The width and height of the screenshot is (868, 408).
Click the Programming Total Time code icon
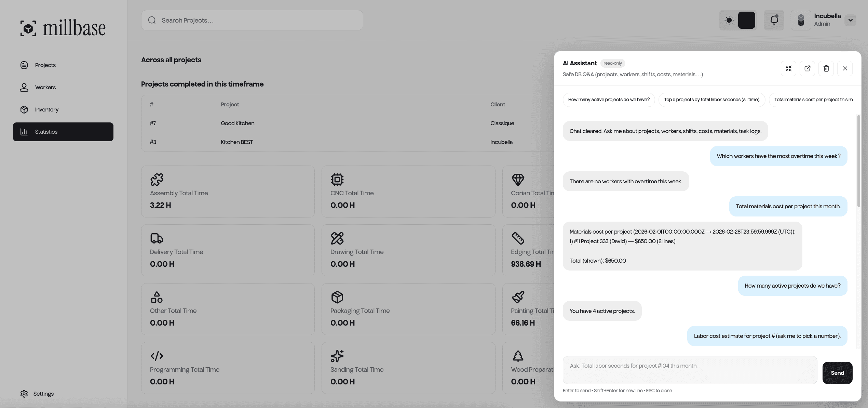pos(157,356)
